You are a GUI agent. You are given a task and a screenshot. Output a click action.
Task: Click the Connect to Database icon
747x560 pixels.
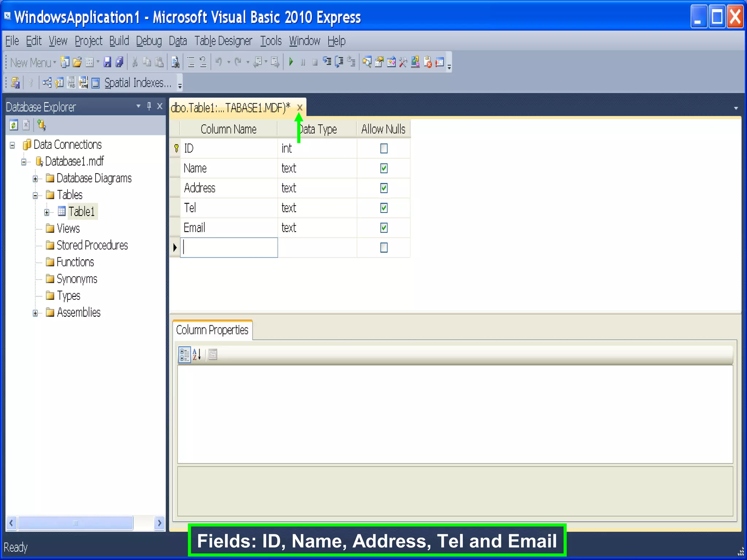point(41,125)
